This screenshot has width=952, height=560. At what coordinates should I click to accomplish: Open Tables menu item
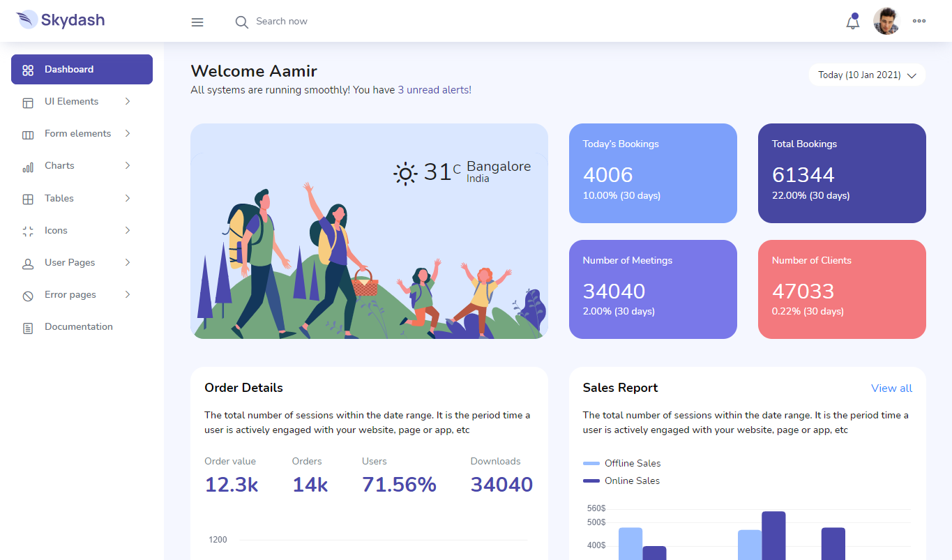point(82,198)
